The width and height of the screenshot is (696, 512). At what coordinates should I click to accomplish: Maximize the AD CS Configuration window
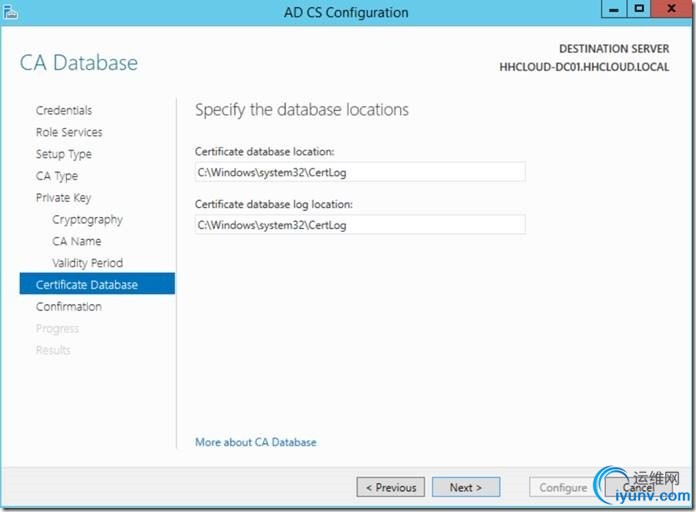click(x=639, y=10)
